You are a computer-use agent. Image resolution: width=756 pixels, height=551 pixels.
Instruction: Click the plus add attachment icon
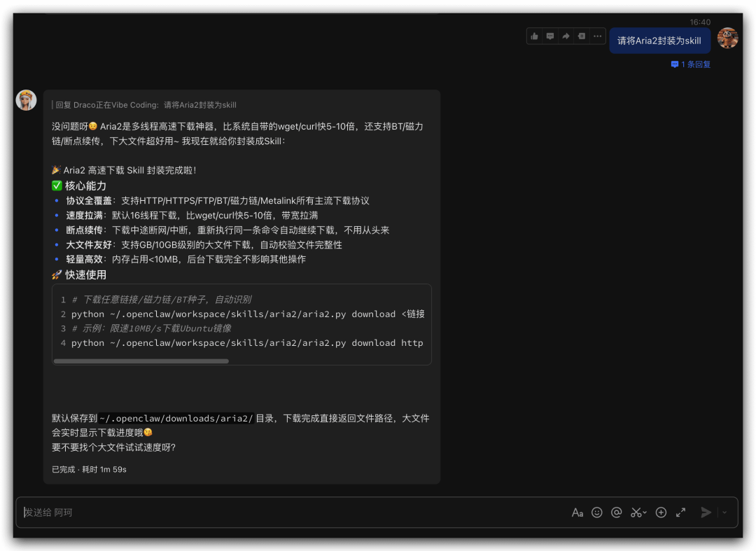(661, 512)
